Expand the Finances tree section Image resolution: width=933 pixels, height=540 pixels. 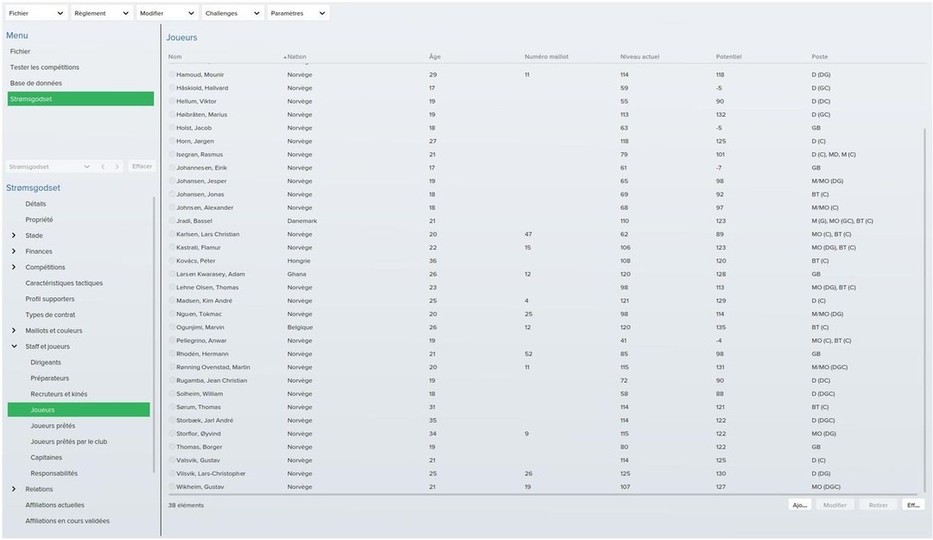[x=14, y=251]
